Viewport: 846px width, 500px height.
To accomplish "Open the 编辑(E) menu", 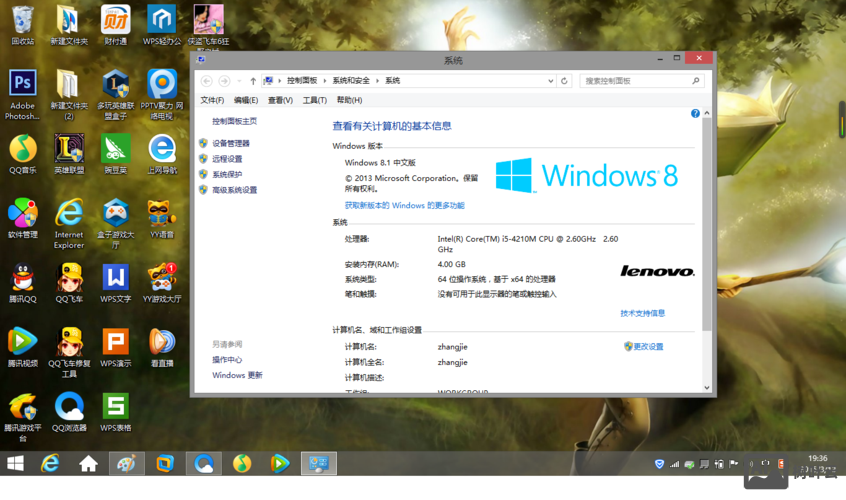I will pyautogui.click(x=246, y=100).
